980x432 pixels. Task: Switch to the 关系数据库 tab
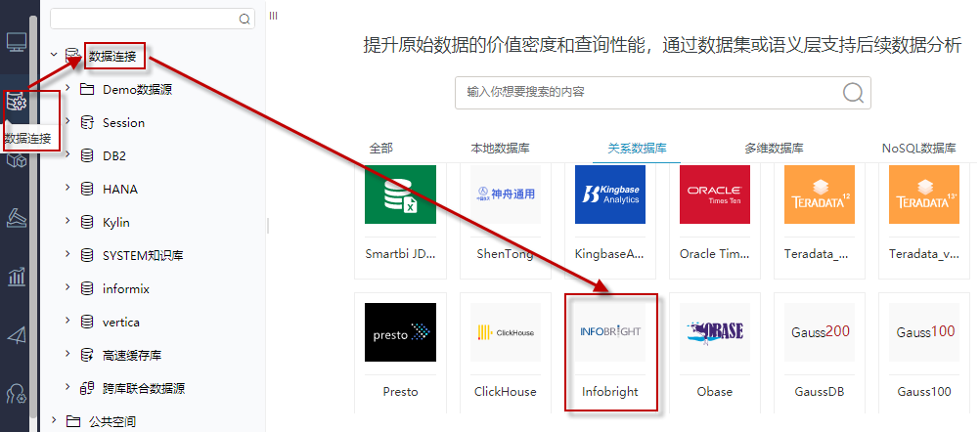[x=637, y=149]
